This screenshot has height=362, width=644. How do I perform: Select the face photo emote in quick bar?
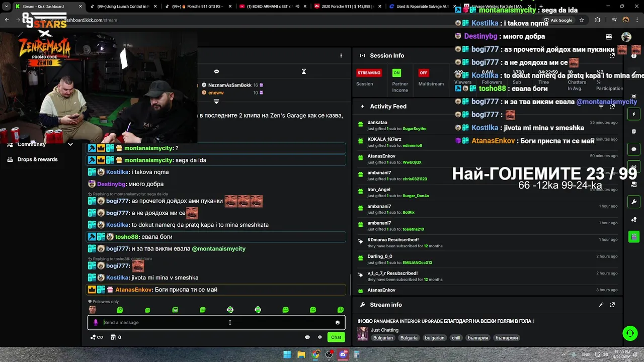(92, 310)
